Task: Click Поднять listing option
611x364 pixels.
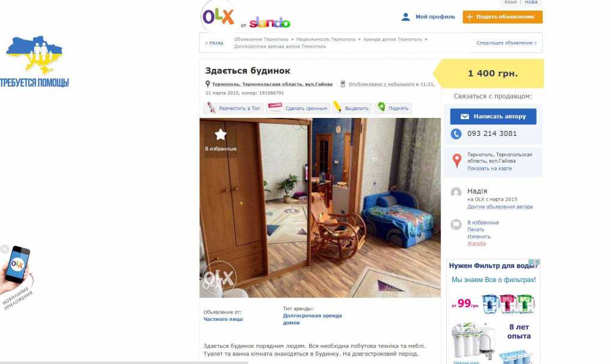Action: point(393,108)
